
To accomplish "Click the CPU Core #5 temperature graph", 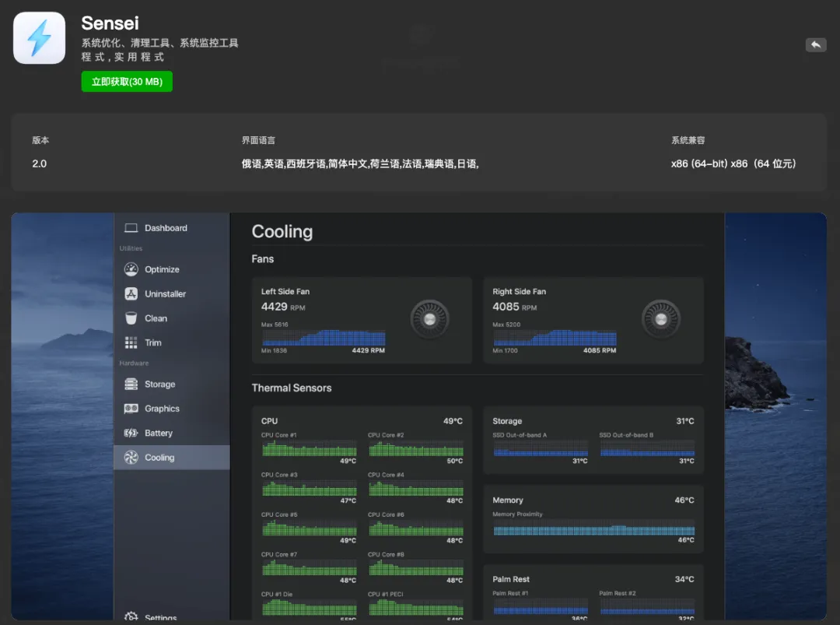I will 309,528.
